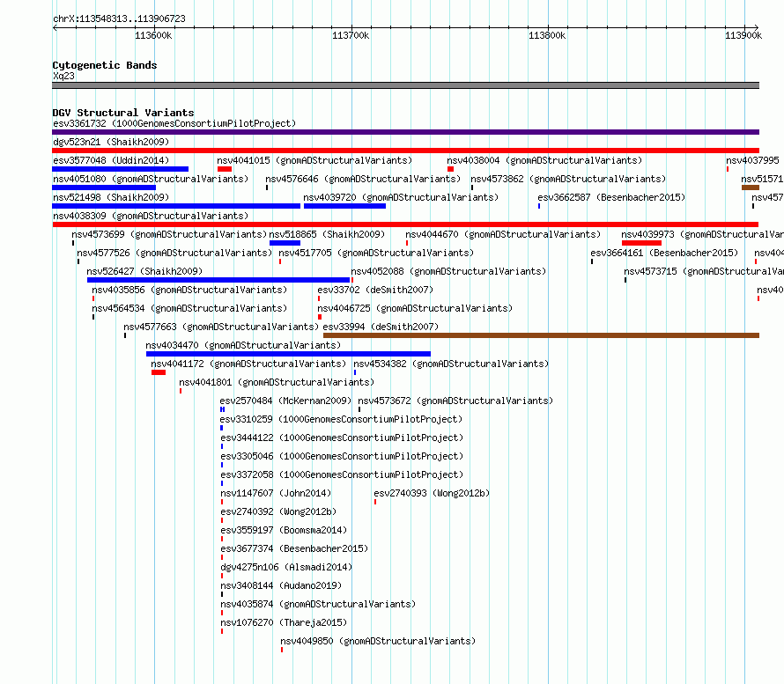Open nsv4573862 variant label

point(568,179)
